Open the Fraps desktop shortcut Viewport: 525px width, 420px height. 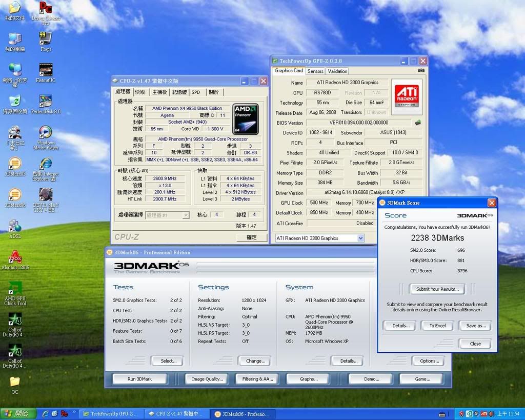46,42
